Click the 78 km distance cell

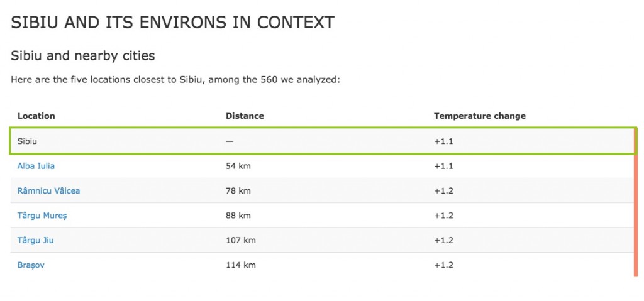click(238, 190)
